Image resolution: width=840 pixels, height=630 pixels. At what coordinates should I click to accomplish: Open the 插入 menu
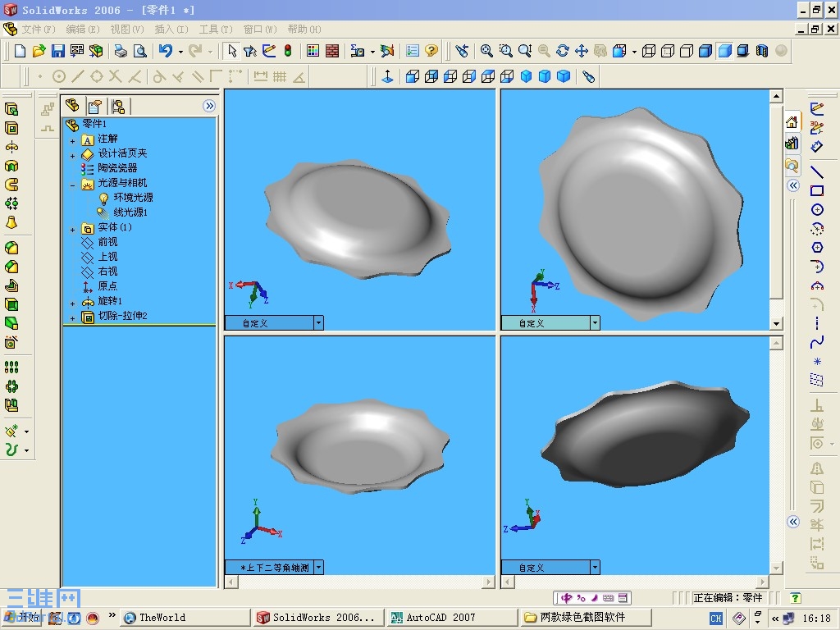tap(171, 29)
